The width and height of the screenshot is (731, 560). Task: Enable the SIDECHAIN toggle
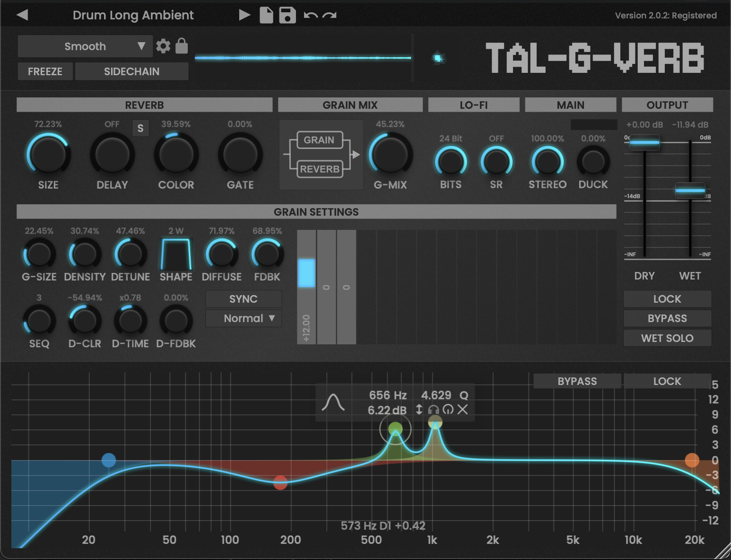[131, 71]
